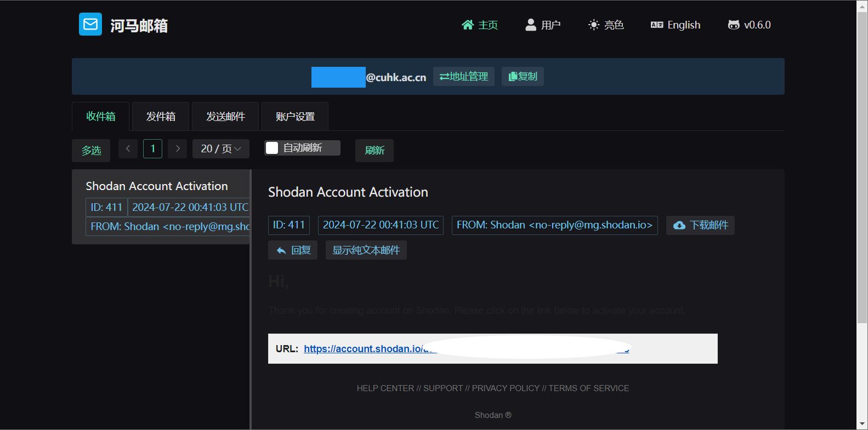
Task: Click the scrollbar down arrow
Action: 862,424
